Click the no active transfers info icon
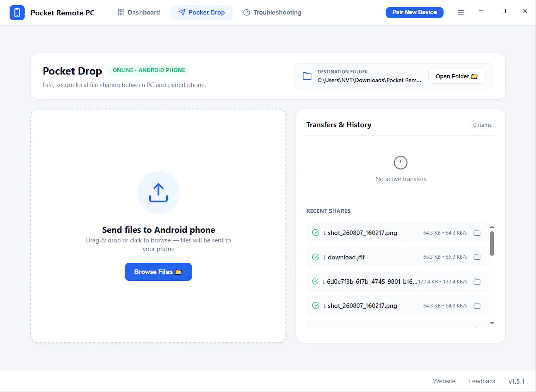Image resolution: width=536 pixels, height=392 pixels. (401, 163)
